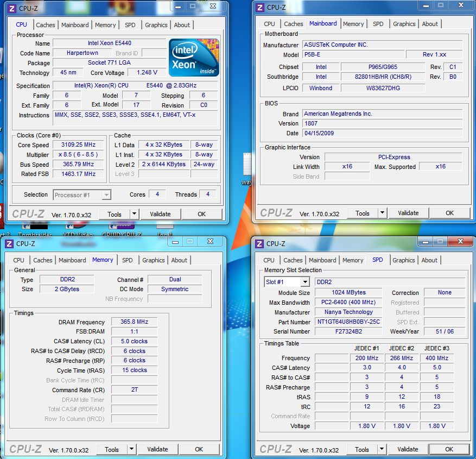Screen dimensions: 476x459
Task: Click CPU-Z app icon in Memory window titlebar
Action: (9, 244)
